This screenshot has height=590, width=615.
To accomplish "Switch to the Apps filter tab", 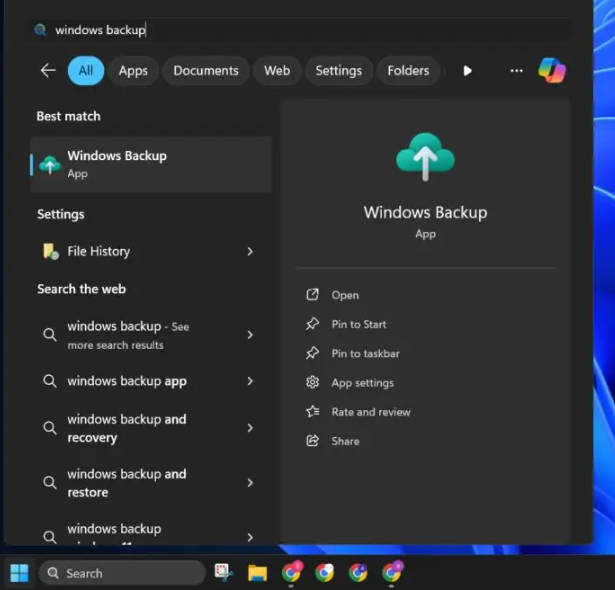I will (x=133, y=71).
